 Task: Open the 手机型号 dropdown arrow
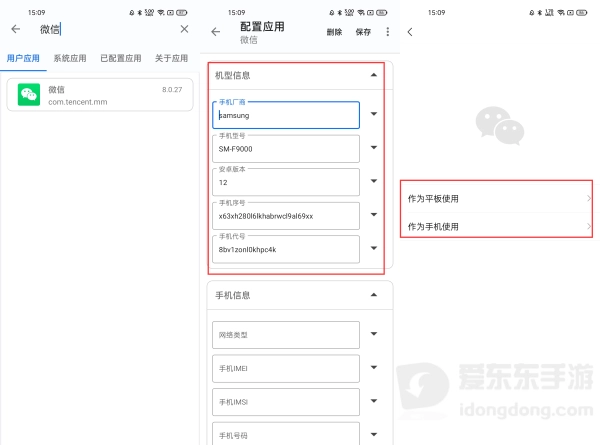coord(374,147)
